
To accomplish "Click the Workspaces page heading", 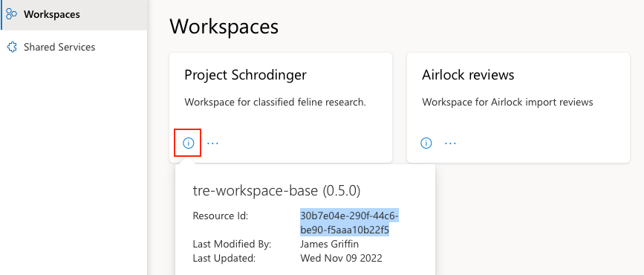I will pos(224,26).
